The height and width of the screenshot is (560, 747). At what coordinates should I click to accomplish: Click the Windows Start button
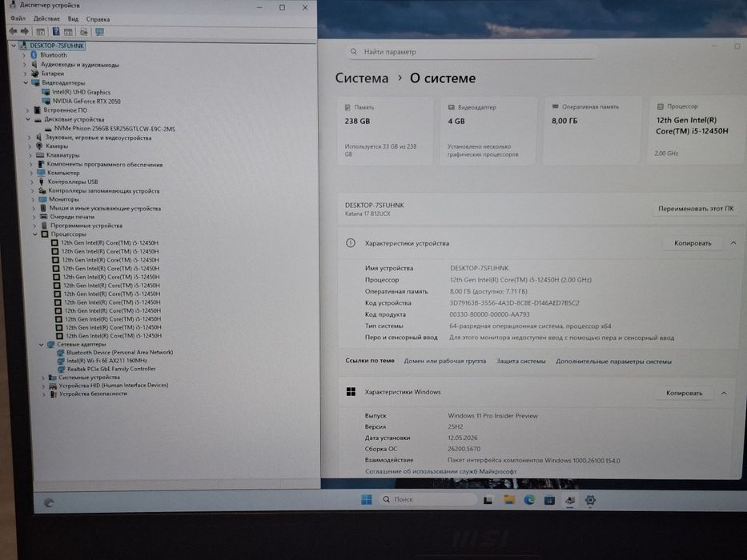[x=367, y=499]
